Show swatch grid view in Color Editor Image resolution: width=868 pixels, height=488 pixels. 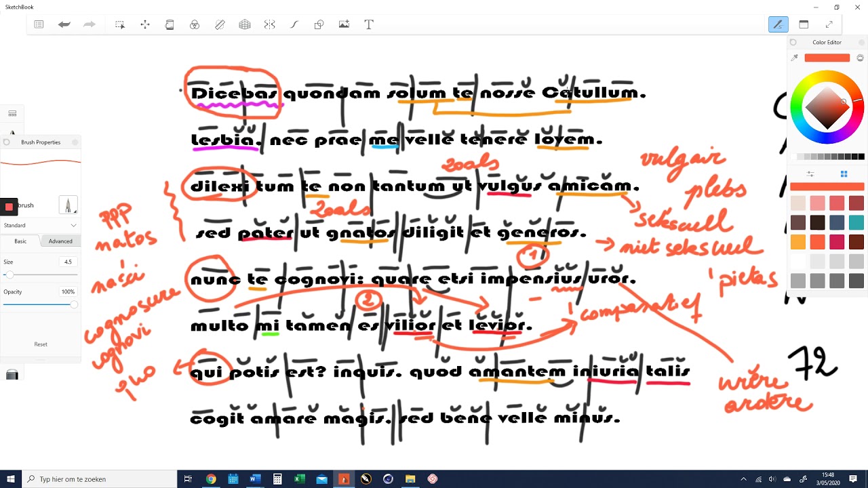pyautogui.click(x=844, y=174)
